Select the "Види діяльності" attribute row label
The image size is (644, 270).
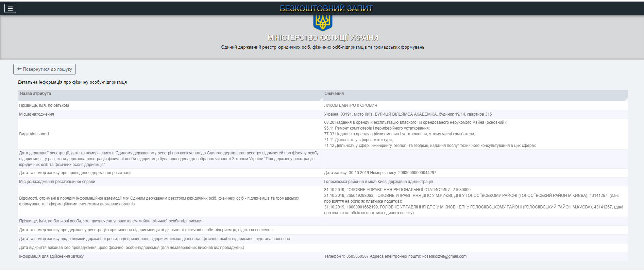tap(34, 134)
